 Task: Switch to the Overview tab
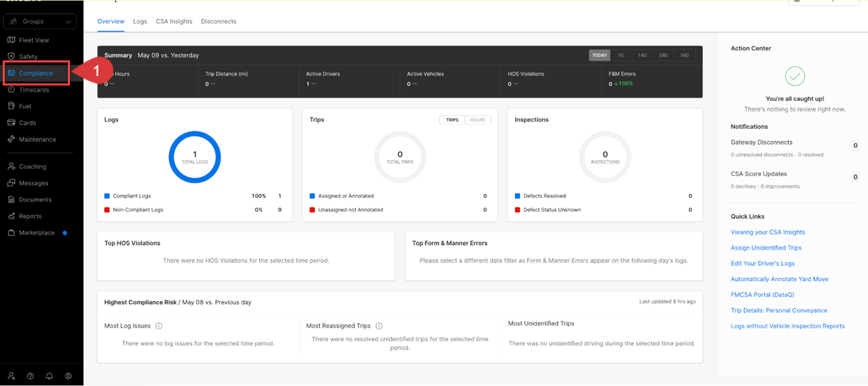[111, 22]
